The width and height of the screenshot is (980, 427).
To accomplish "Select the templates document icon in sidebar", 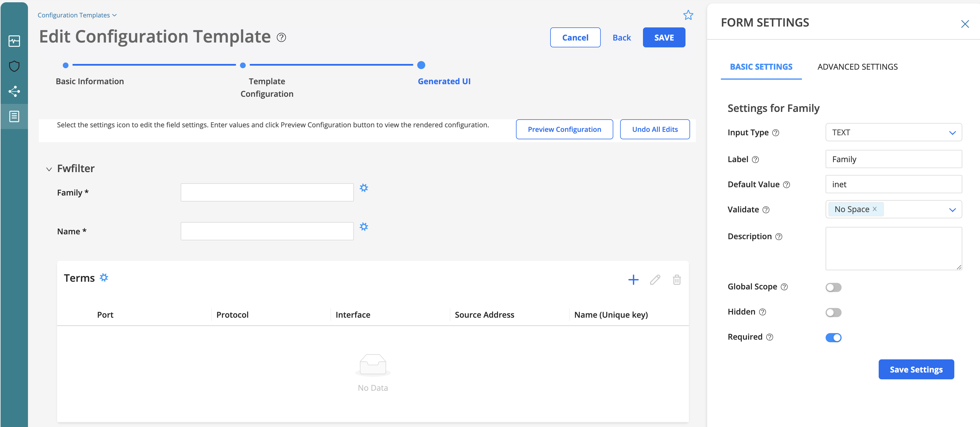I will pos(14,116).
